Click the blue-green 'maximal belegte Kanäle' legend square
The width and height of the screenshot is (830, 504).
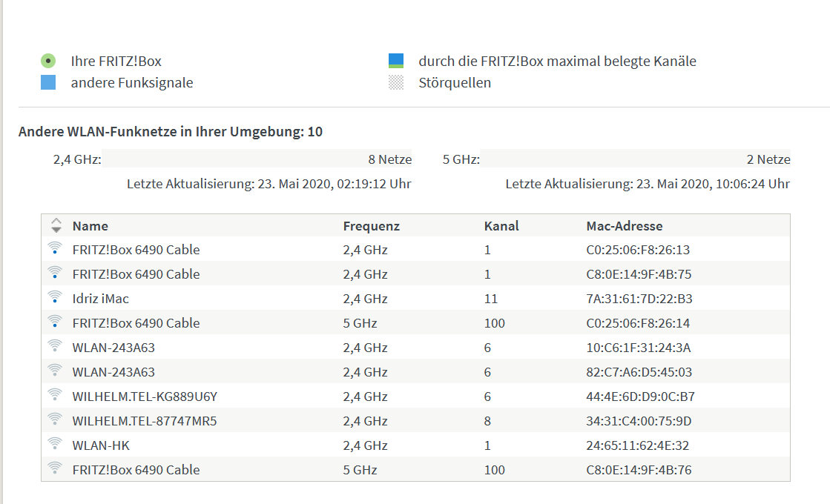[396, 61]
